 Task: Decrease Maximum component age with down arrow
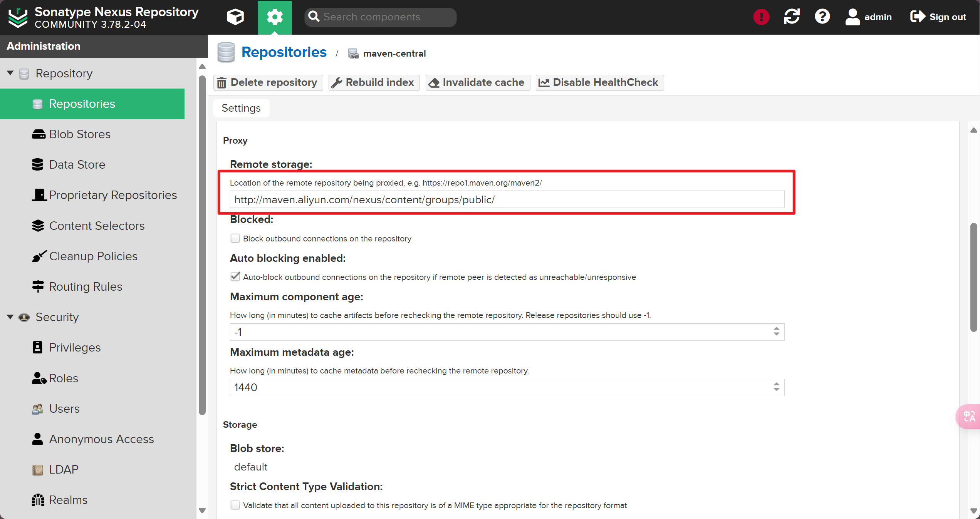[777, 335]
